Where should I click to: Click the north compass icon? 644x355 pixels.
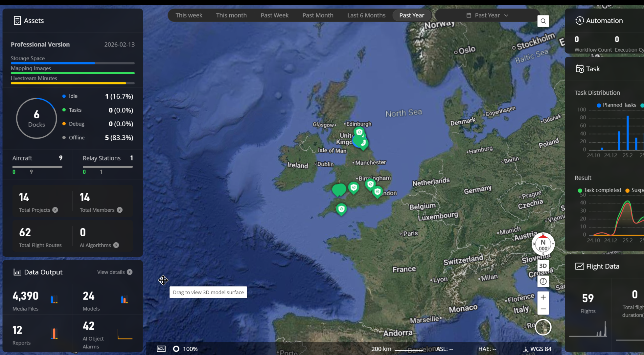pos(543,244)
